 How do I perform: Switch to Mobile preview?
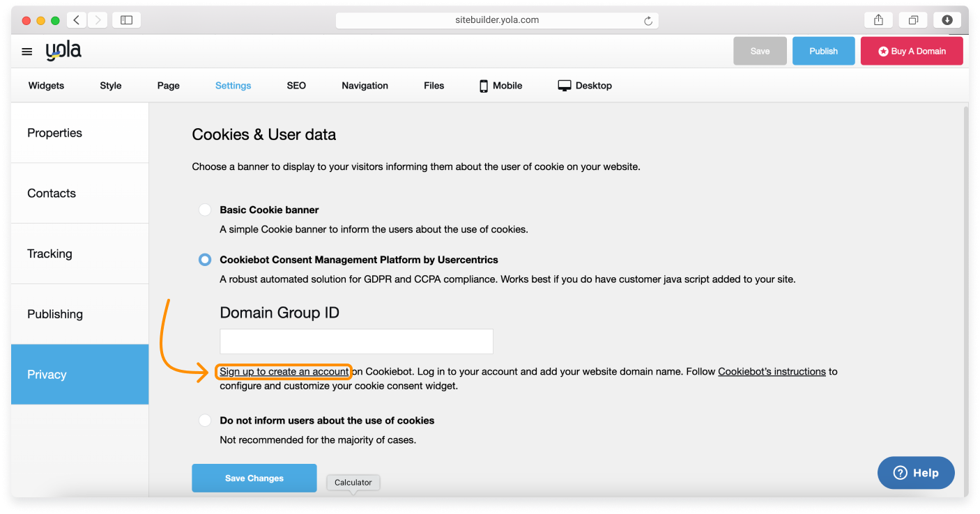pos(500,86)
